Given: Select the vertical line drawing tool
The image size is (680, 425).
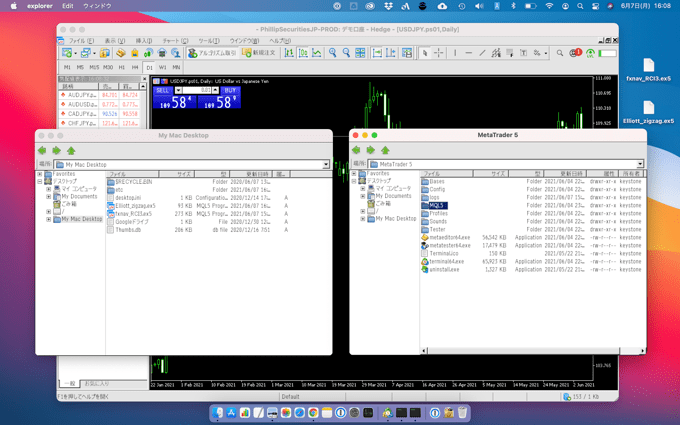Looking at the screenshot, I should pos(455,53).
